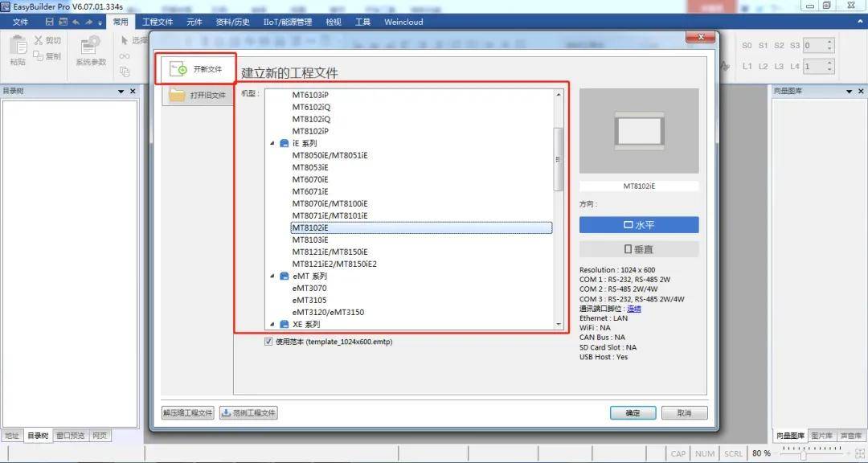The height and width of the screenshot is (463, 868).
Task: Click 解压缩工程文件 button
Action: point(187,412)
